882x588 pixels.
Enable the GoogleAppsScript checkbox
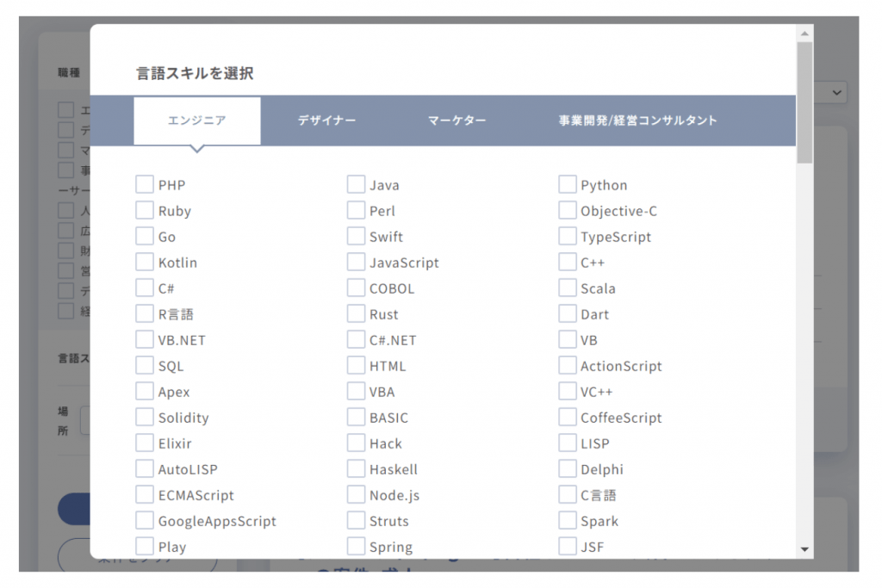[x=145, y=521]
